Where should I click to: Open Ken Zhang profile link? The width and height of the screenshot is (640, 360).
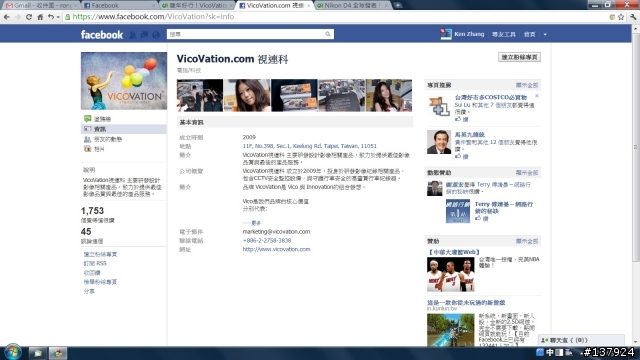tap(469, 34)
